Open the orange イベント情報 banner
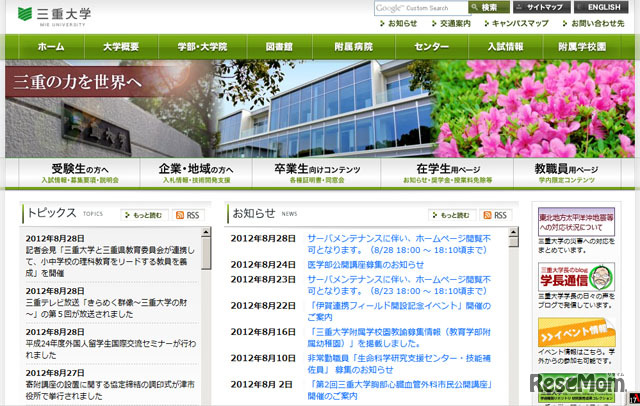Viewport: 640px width, 406px height. pyautogui.click(x=576, y=332)
